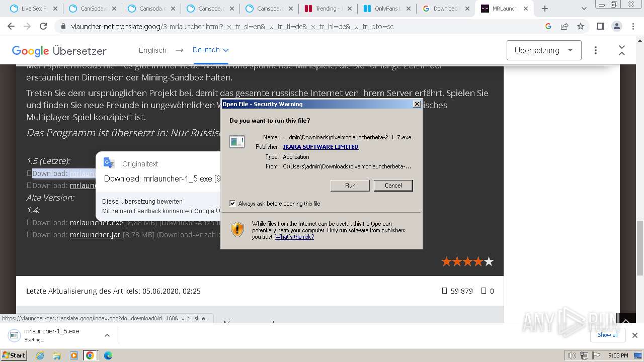Select the Englisch source language

coord(152,50)
